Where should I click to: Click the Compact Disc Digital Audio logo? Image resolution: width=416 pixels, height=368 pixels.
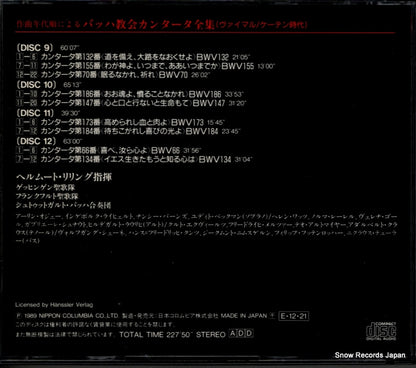tap(381, 331)
